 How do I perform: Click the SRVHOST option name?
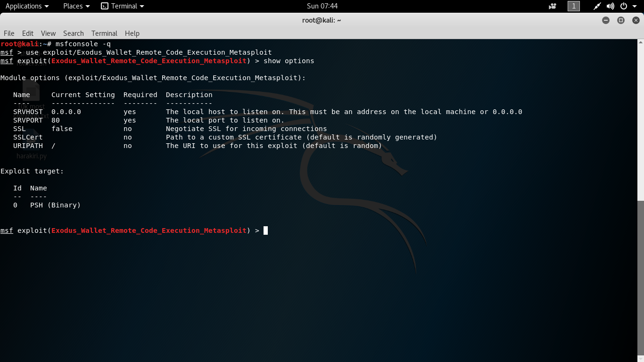[x=28, y=112]
